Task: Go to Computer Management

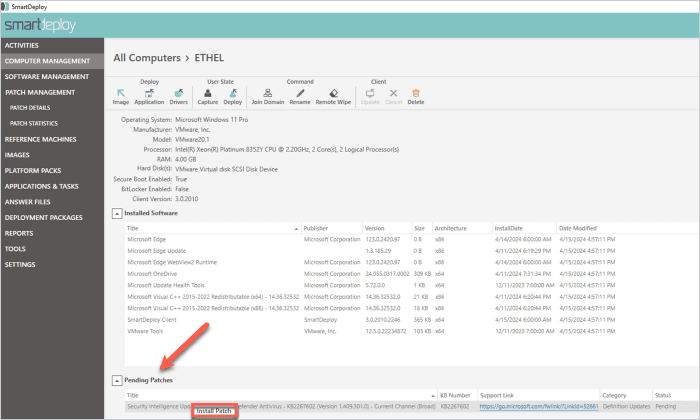Action: click(52, 61)
